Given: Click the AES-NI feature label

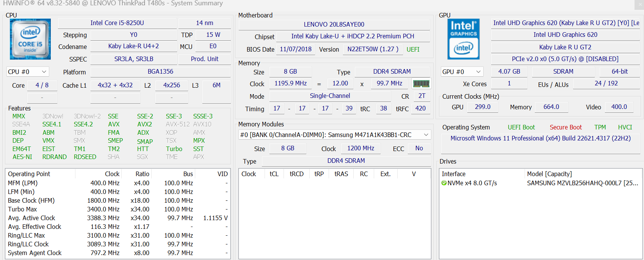Looking at the screenshot, I should tap(22, 157).
